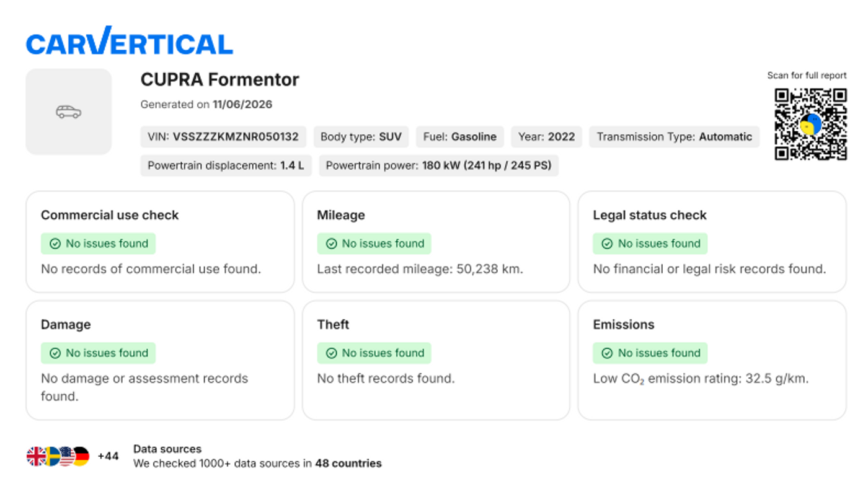Click the Mileage checkmark icon
This screenshot has height=489, width=868.
click(x=331, y=244)
